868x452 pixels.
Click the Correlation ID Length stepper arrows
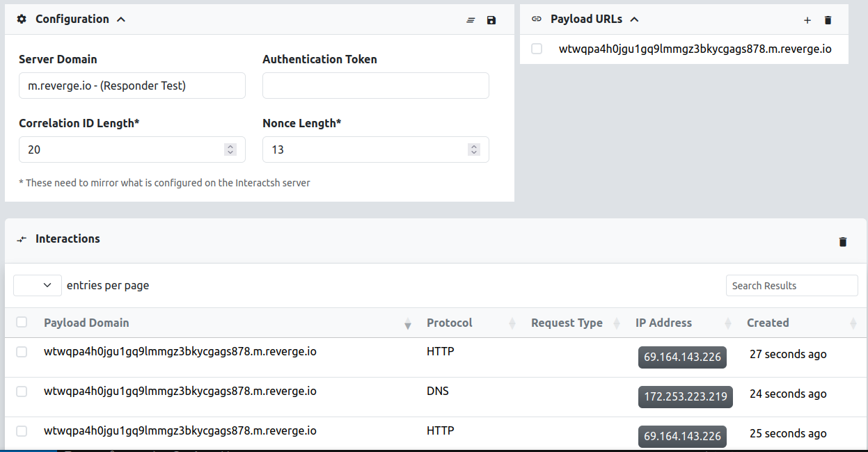pos(230,150)
